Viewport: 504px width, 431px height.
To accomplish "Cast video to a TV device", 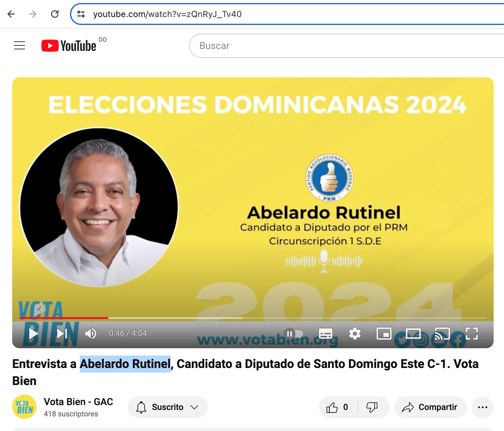I will 442,334.
